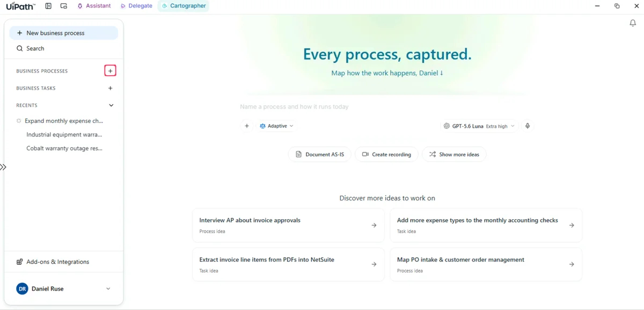
Task: Open recent 'Industrial equipment warra...'
Action: tap(64, 135)
